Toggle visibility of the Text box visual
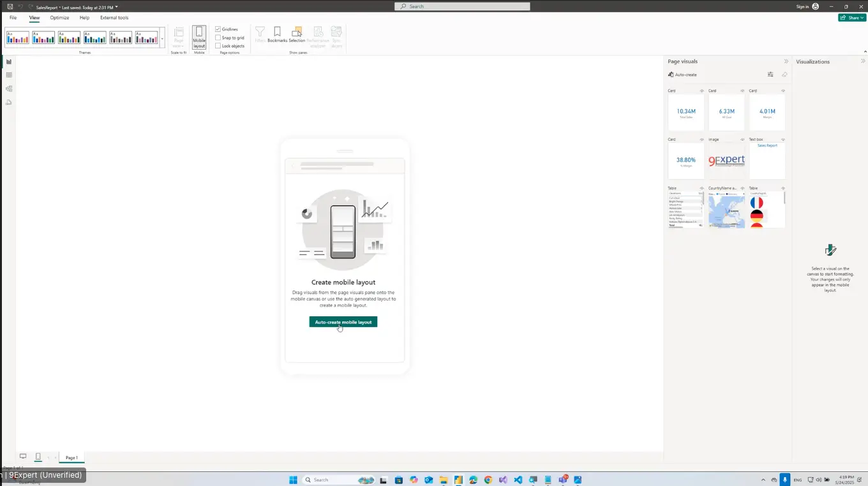This screenshot has height=486, width=868. (x=783, y=139)
